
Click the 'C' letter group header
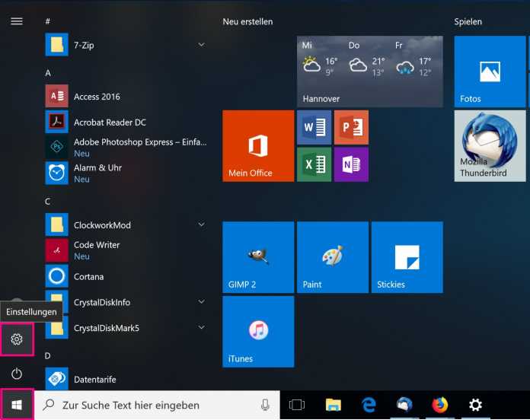pyautogui.click(x=48, y=202)
